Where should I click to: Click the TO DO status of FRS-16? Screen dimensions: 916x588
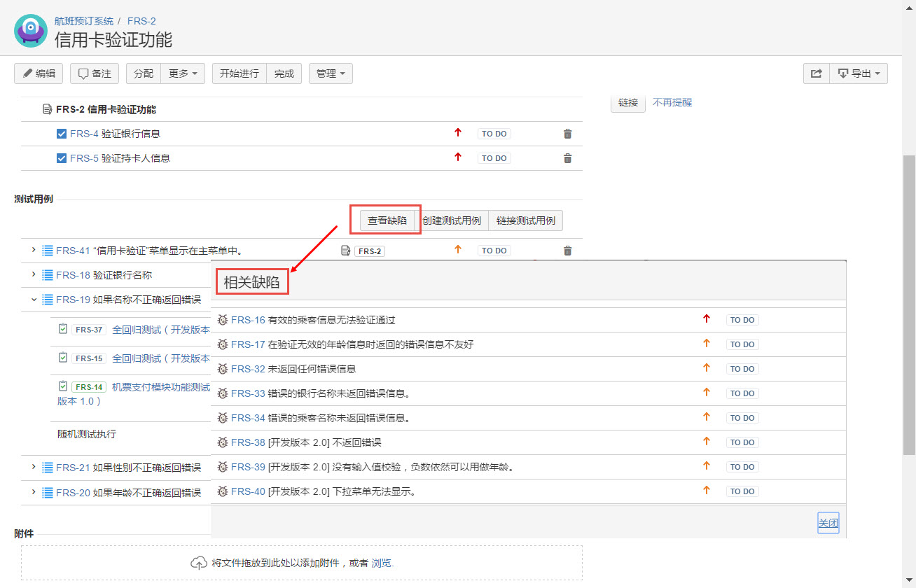pyautogui.click(x=742, y=320)
